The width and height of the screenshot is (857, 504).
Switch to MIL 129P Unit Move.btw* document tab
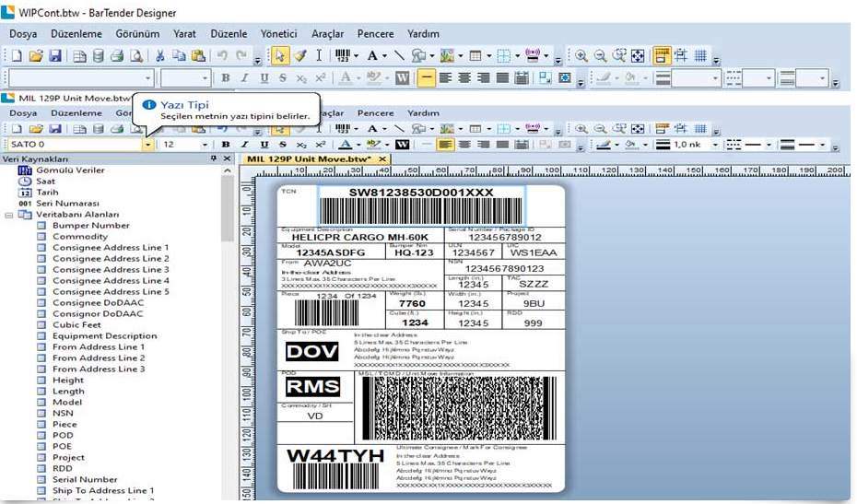[309, 159]
